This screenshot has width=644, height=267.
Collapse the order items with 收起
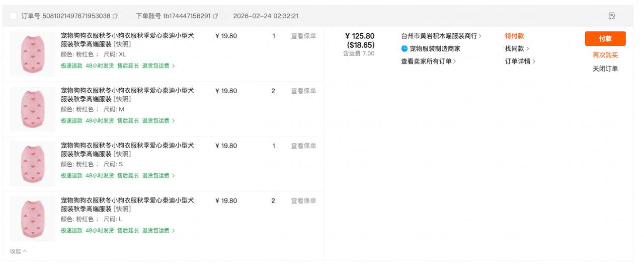(19, 251)
